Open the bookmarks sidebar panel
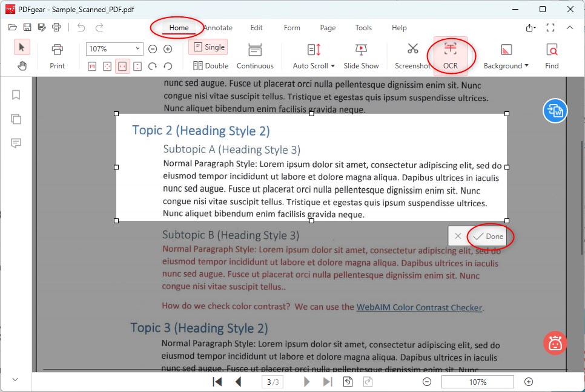 [x=16, y=95]
